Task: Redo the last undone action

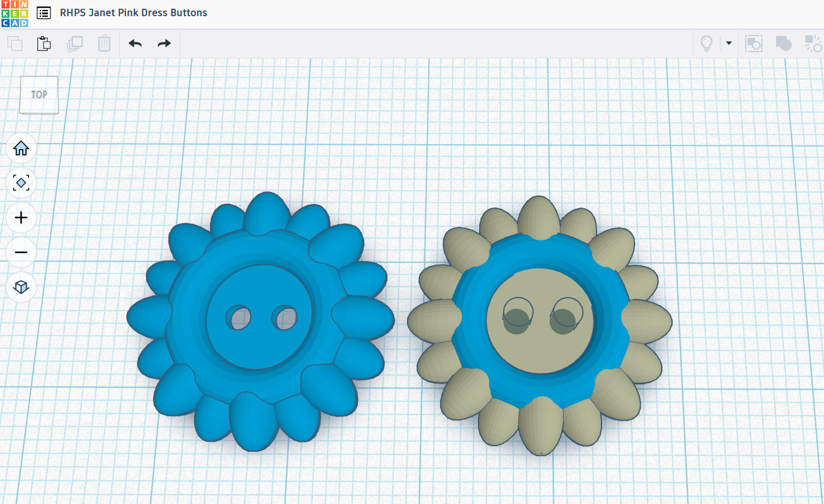Action: (164, 44)
